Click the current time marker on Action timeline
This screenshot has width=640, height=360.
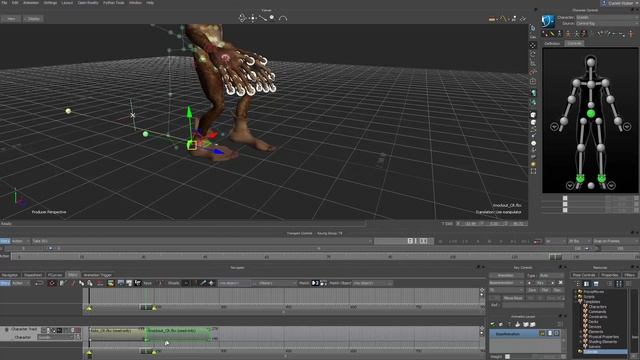coord(555,256)
